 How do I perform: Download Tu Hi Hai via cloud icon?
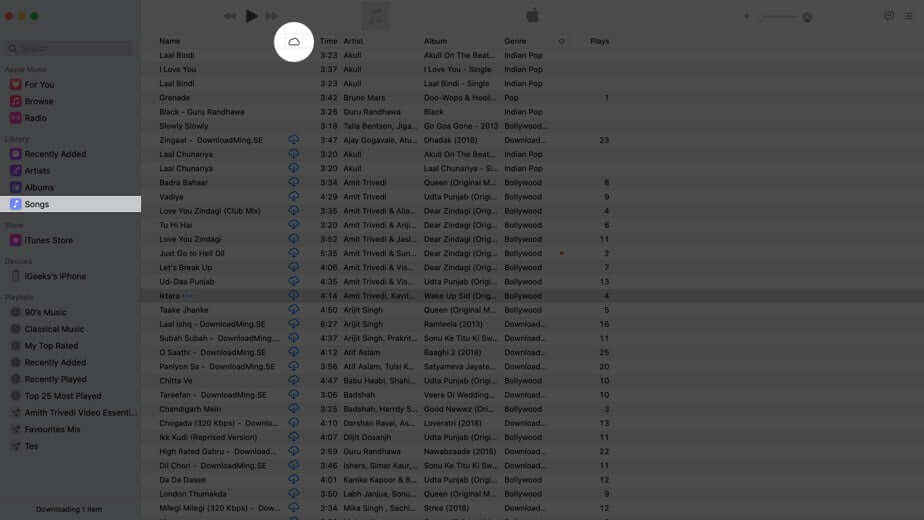pos(293,225)
